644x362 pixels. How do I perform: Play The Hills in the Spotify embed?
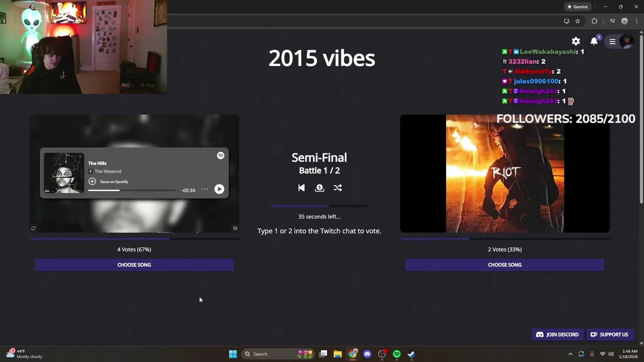(x=219, y=189)
